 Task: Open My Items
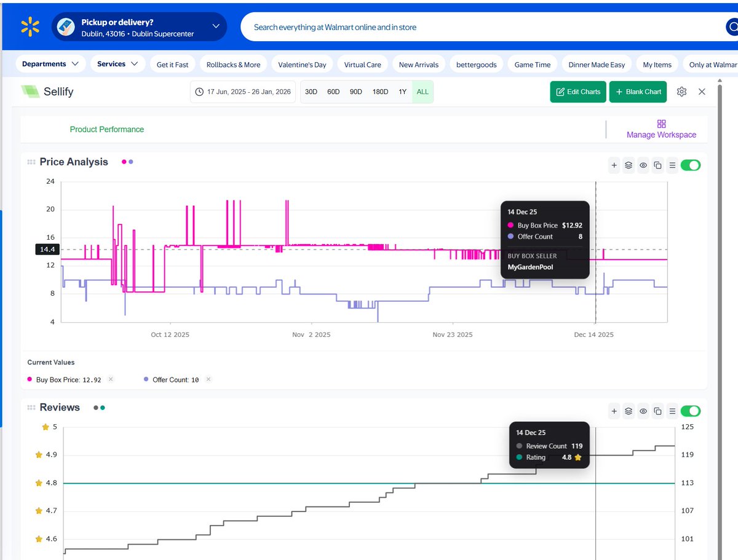coord(657,65)
